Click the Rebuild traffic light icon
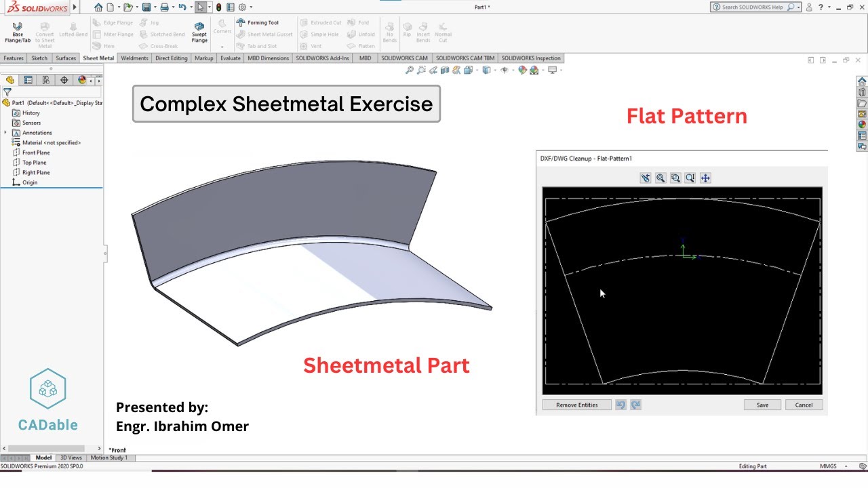 218,7
